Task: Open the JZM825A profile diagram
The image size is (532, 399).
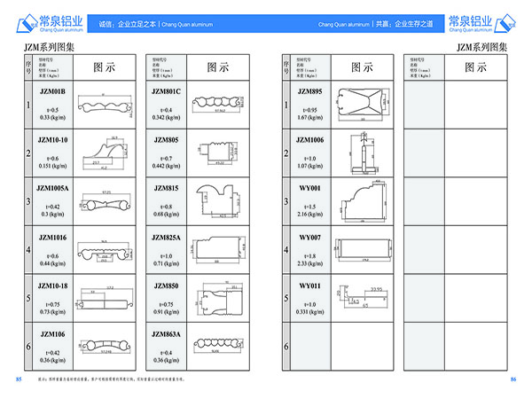Action: 218,250
